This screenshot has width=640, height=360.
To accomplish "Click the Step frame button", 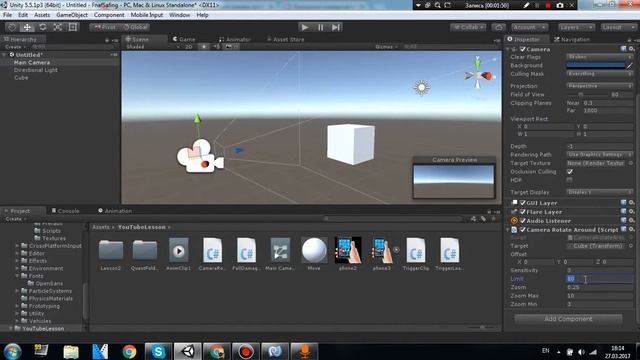I will coord(336,27).
